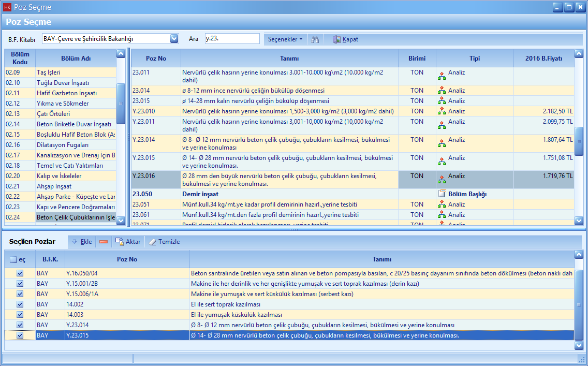Click the Ara search input field
588x366 pixels.
pos(232,39)
